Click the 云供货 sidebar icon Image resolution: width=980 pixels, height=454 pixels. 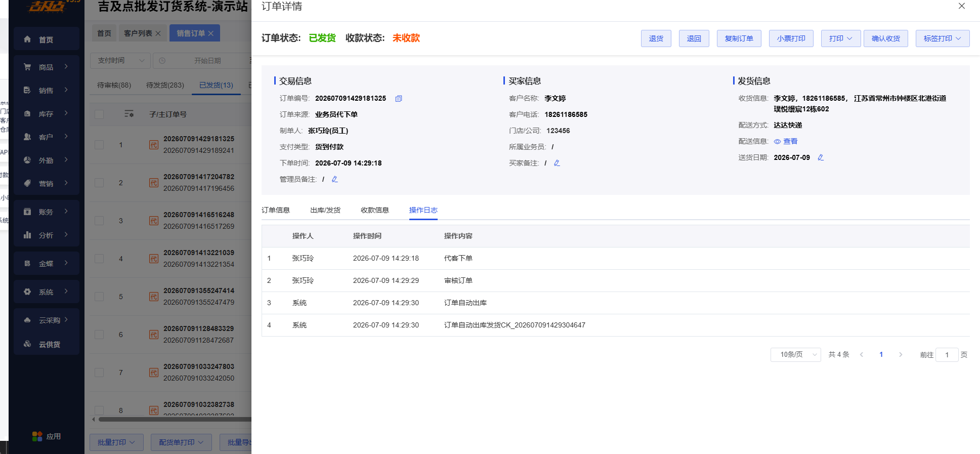pos(27,344)
